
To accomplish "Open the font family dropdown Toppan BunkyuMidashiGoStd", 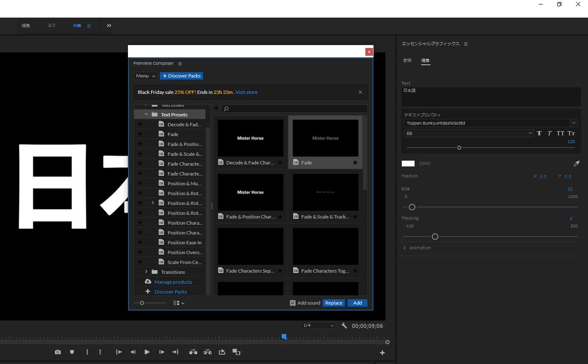I will [490, 123].
